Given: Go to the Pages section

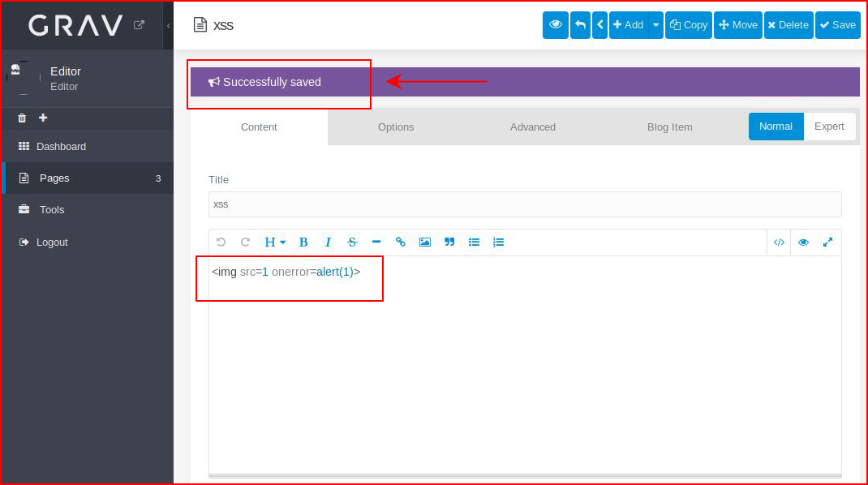Looking at the screenshot, I should 88,178.
